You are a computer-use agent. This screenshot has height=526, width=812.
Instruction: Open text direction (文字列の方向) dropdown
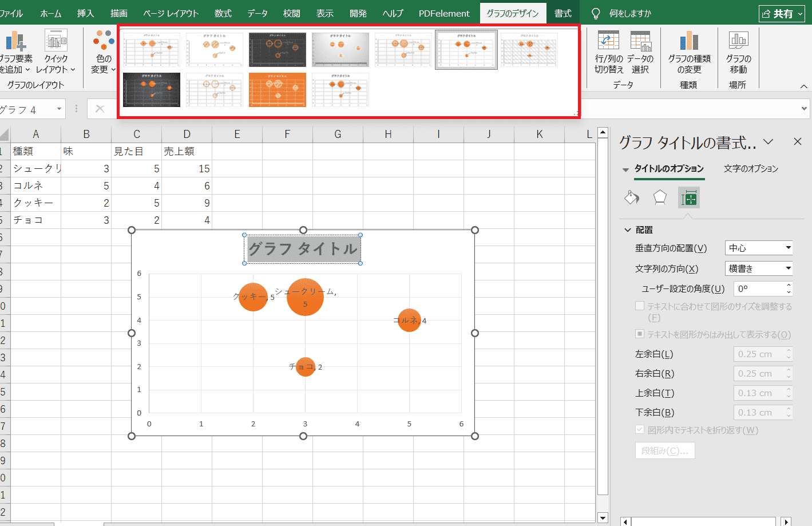pos(759,268)
